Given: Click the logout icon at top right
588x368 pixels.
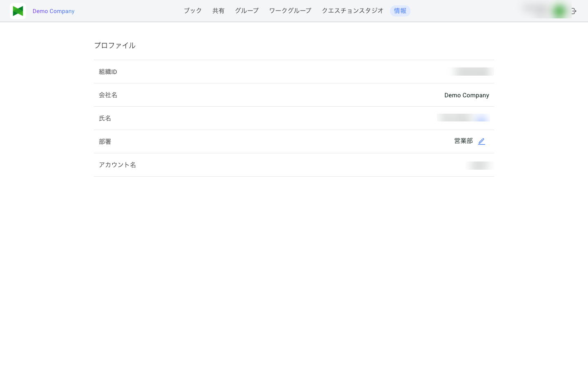Looking at the screenshot, I should 574,11.
